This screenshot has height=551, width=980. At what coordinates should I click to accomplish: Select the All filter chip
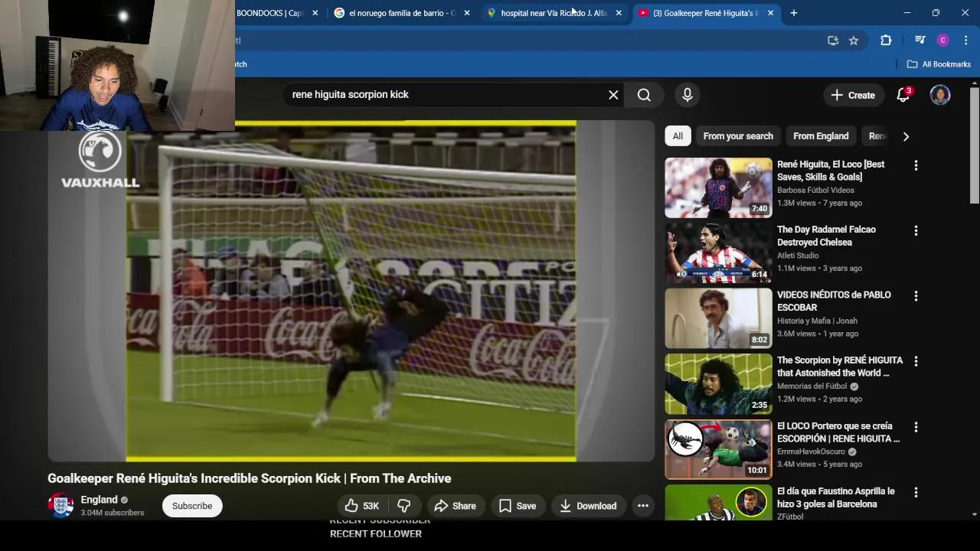[x=678, y=136]
